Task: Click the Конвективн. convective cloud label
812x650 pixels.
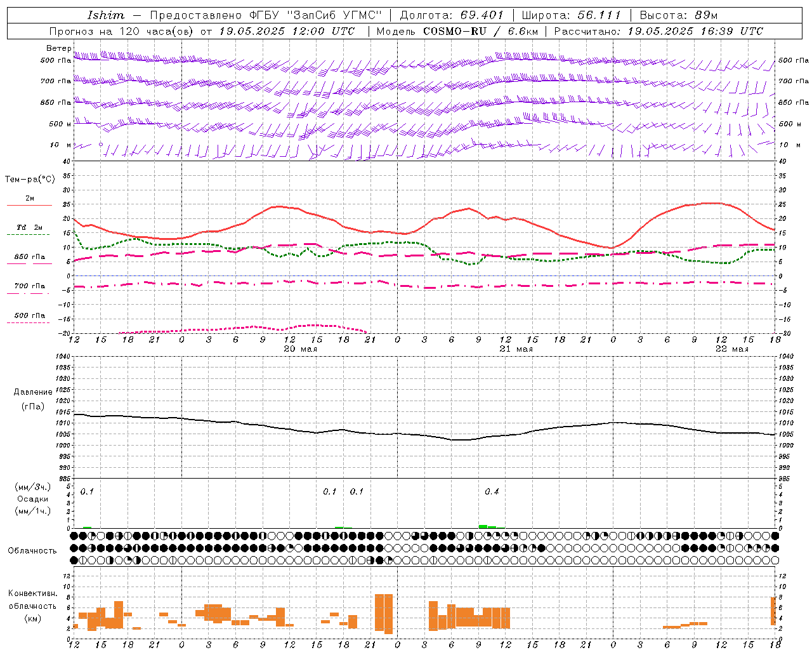Action: click(33, 594)
